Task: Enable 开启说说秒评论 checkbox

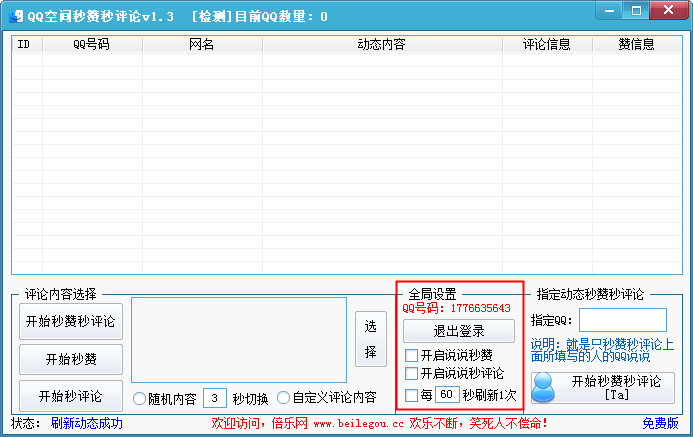Action: point(411,373)
